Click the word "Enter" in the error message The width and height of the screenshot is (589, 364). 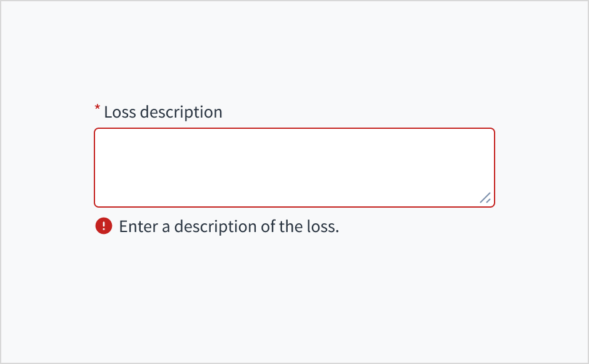pos(138,226)
